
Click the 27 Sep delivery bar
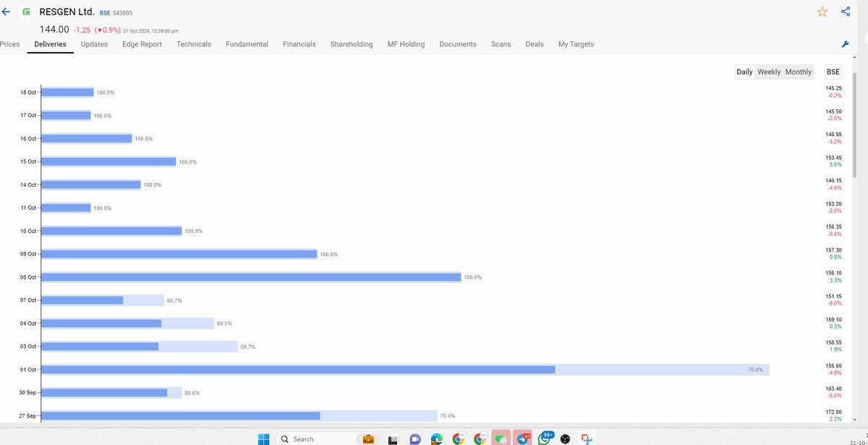[x=239, y=416]
